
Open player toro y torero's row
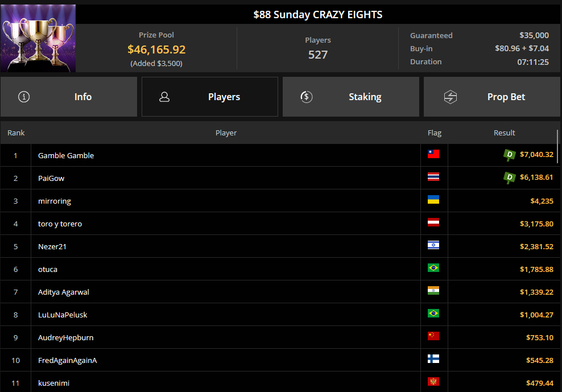[x=60, y=224]
